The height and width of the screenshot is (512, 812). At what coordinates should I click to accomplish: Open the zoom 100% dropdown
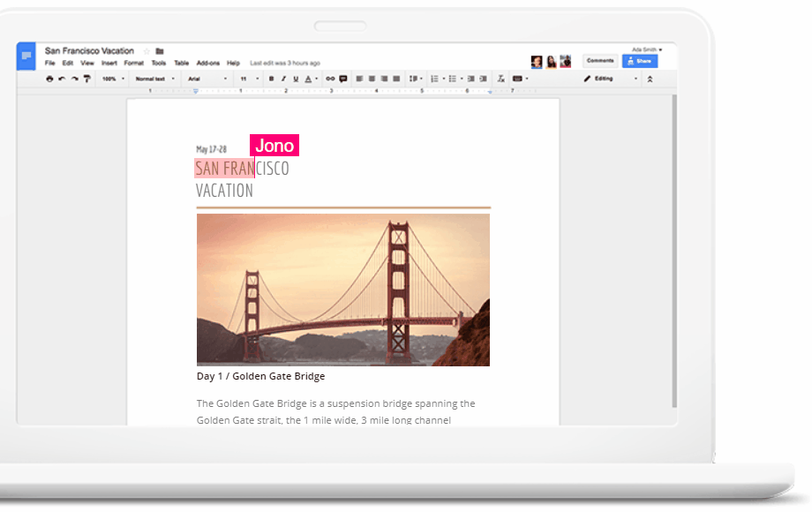112,79
